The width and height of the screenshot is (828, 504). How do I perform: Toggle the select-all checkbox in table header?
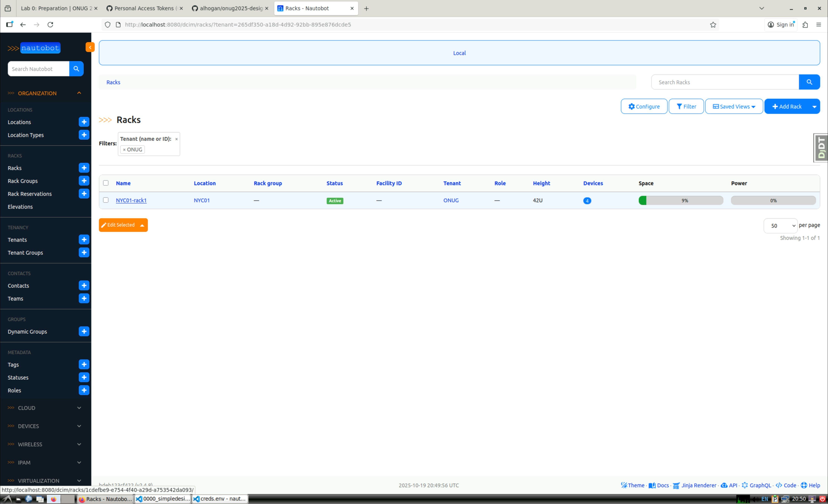[106, 183]
